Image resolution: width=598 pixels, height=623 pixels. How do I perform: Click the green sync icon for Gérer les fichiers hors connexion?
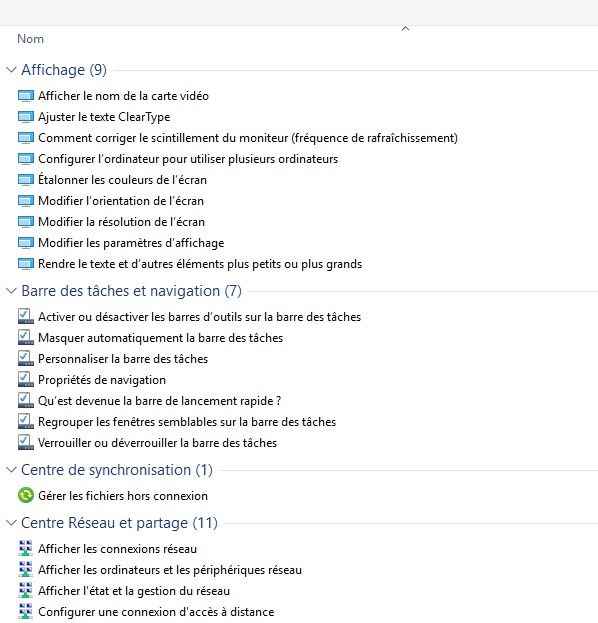(x=26, y=496)
